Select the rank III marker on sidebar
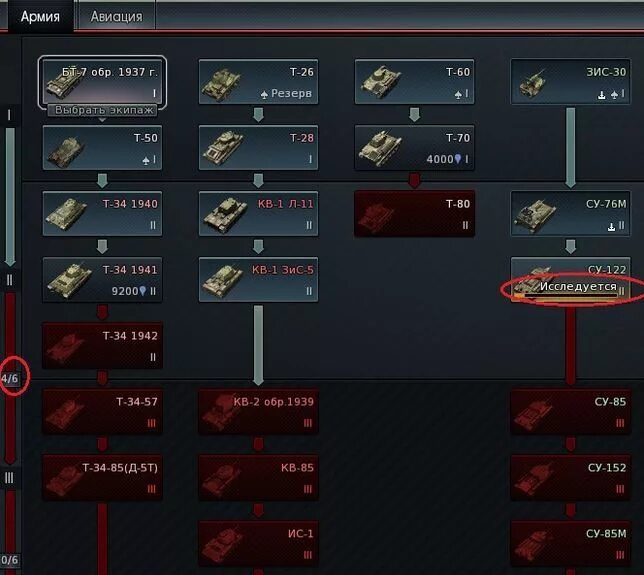The height and width of the screenshot is (575, 644). pyautogui.click(x=9, y=478)
